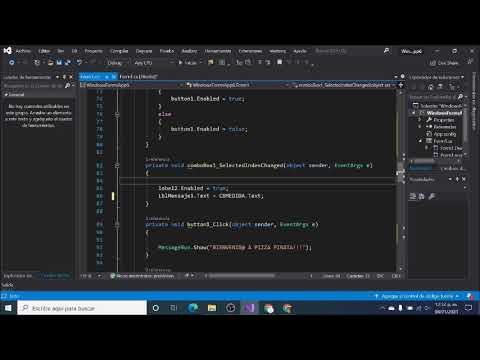Click the button1.Enabled = false line

pos(209,129)
